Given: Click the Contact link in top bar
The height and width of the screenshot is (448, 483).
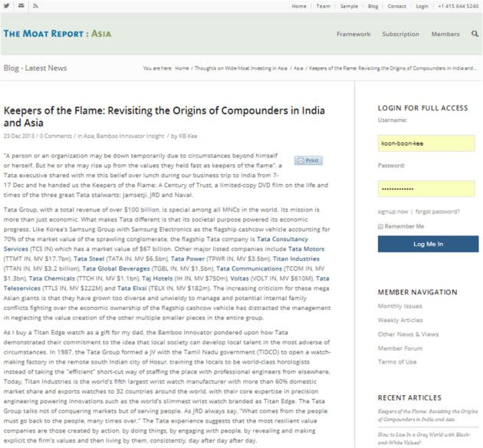Looking at the screenshot, I should (396, 6).
